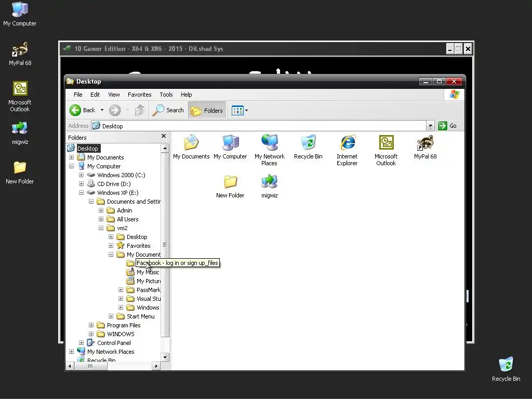Image resolution: width=532 pixels, height=399 pixels.
Task: Click folder tree horizontal scroll left arrow
Action: pos(70,366)
